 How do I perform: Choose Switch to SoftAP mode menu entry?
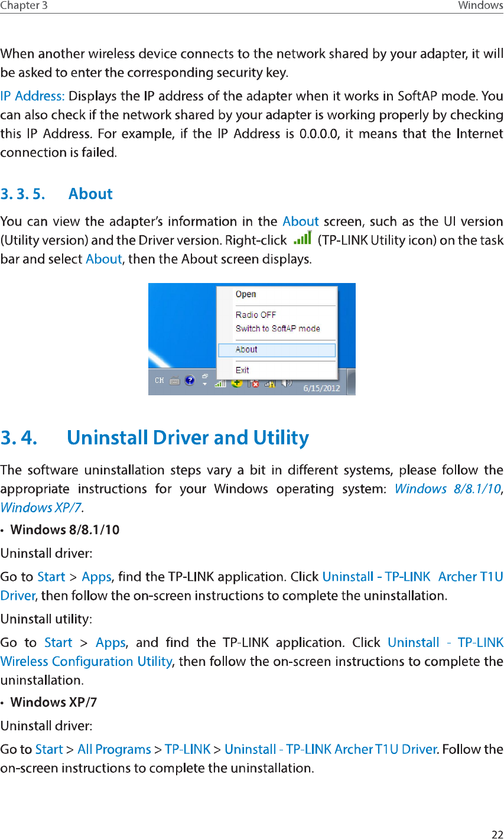[x=278, y=329]
